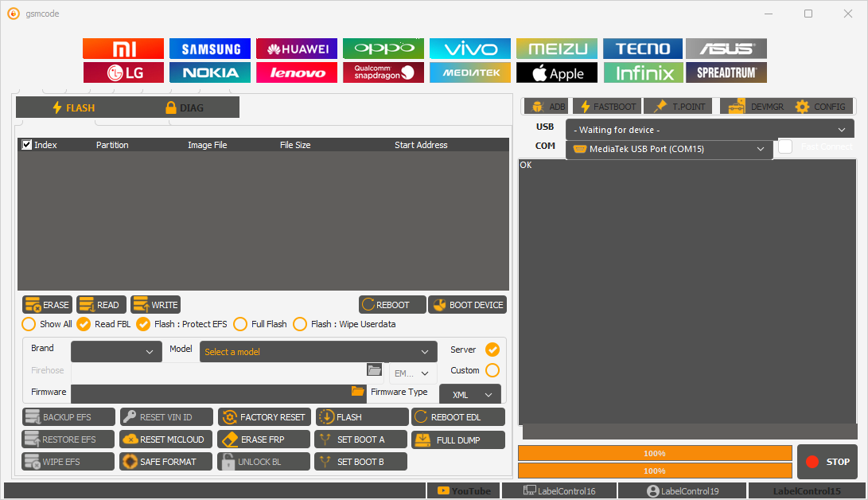
Task: Choose the Lenovo brand tile
Action: pyautogui.click(x=297, y=72)
